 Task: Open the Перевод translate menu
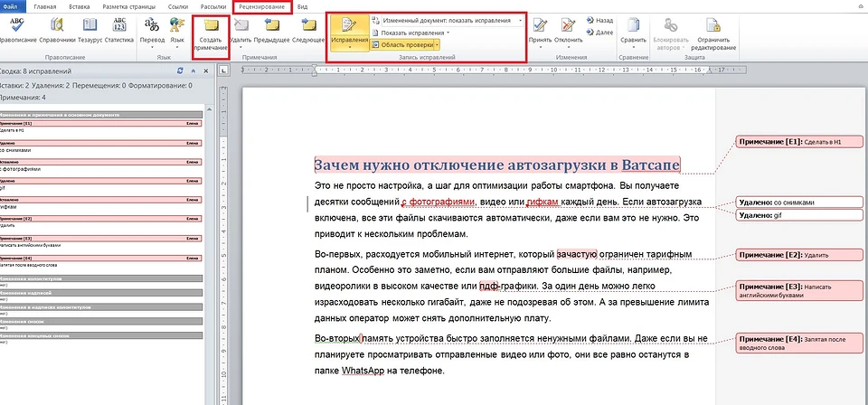[152, 32]
